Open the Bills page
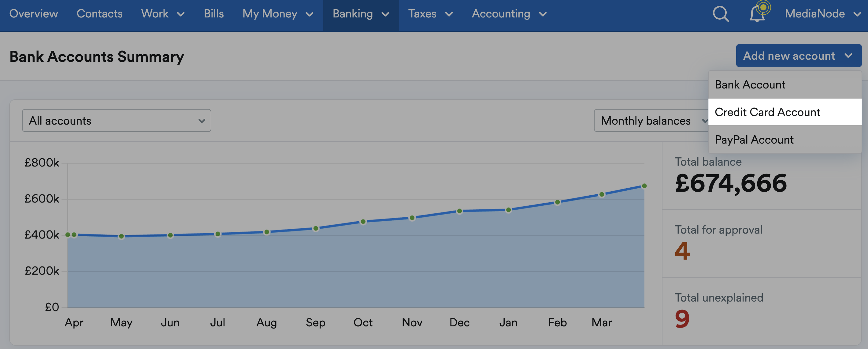 coord(213,14)
